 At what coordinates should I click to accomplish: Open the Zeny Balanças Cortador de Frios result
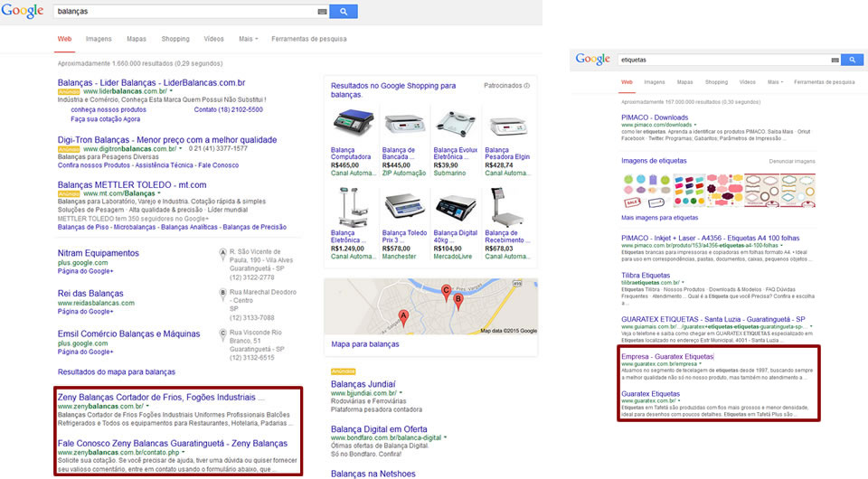[x=161, y=397]
